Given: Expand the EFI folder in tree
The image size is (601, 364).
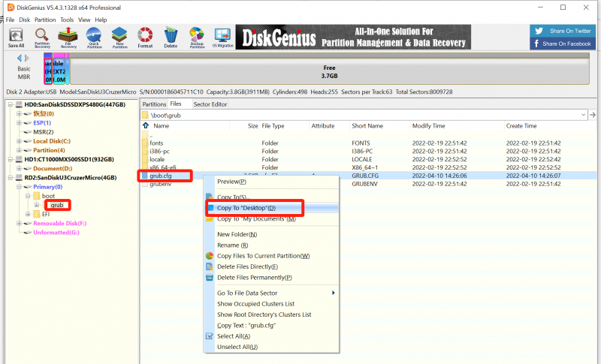Looking at the screenshot, I should pos(28,214).
